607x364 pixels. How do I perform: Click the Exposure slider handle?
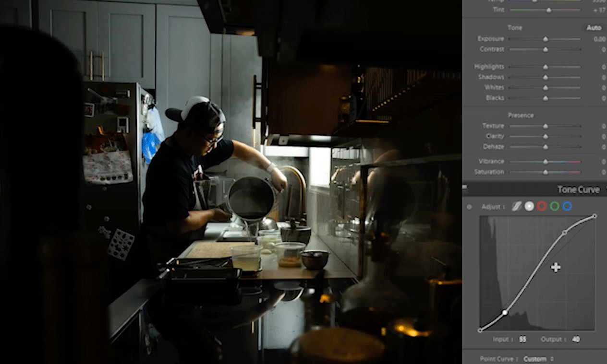tap(546, 39)
